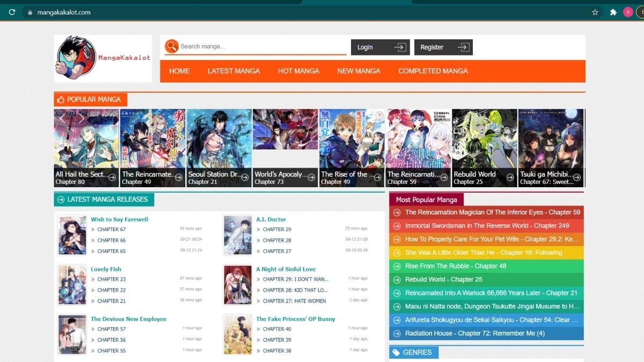Click arrow icon beside Rise From The Rubble
The height and width of the screenshot is (362, 644).
397,266
